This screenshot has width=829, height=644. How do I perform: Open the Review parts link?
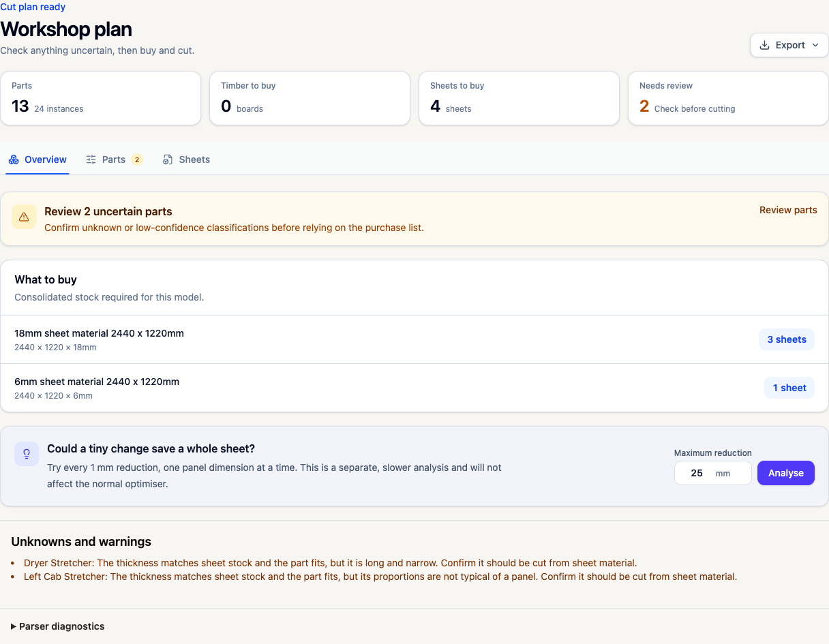(x=788, y=210)
